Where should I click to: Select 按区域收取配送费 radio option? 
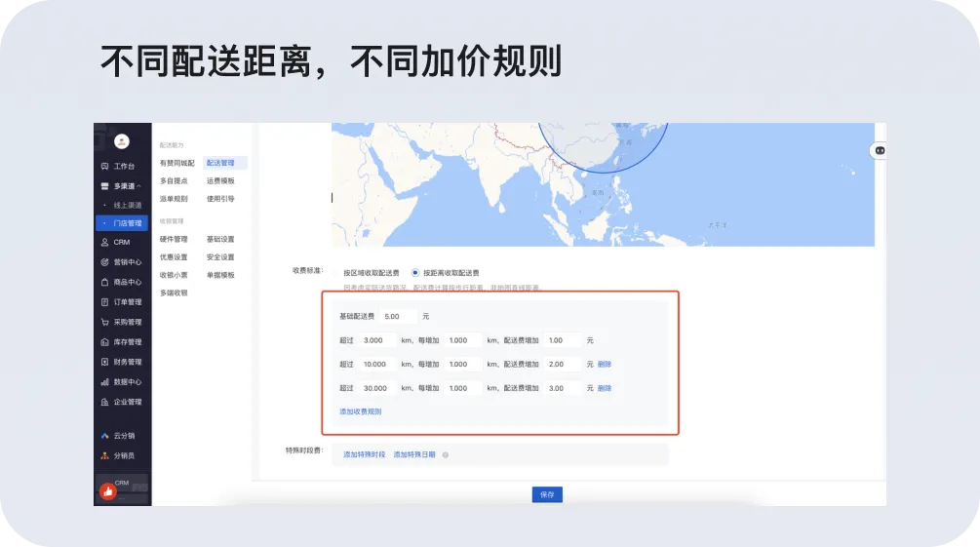click(x=336, y=273)
